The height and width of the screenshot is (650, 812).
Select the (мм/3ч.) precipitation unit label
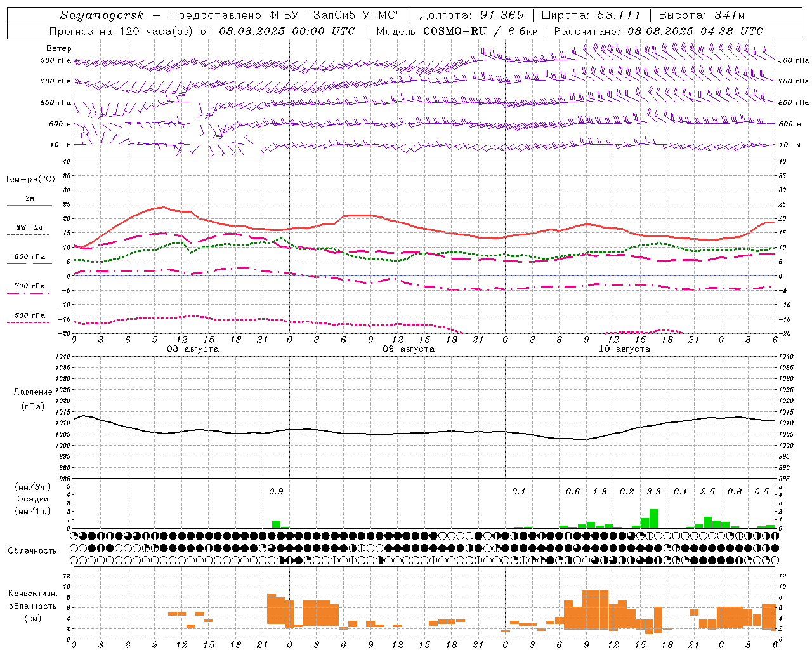pos(33,487)
